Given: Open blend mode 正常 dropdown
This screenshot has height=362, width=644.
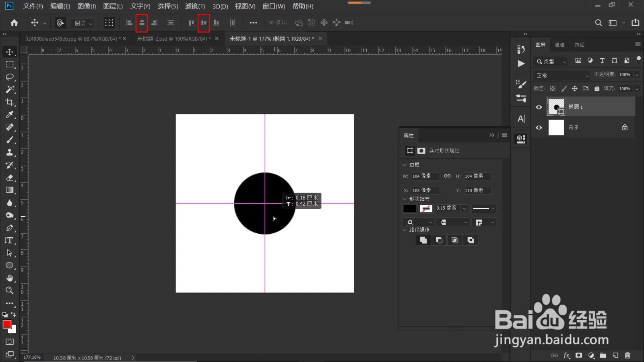Looking at the screenshot, I should tap(562, 76).
